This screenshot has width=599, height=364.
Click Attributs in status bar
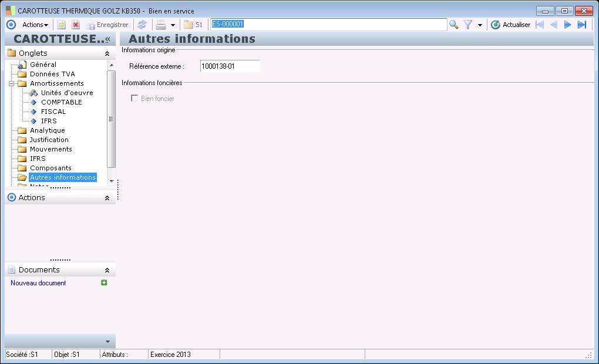[x=115, y=355]
